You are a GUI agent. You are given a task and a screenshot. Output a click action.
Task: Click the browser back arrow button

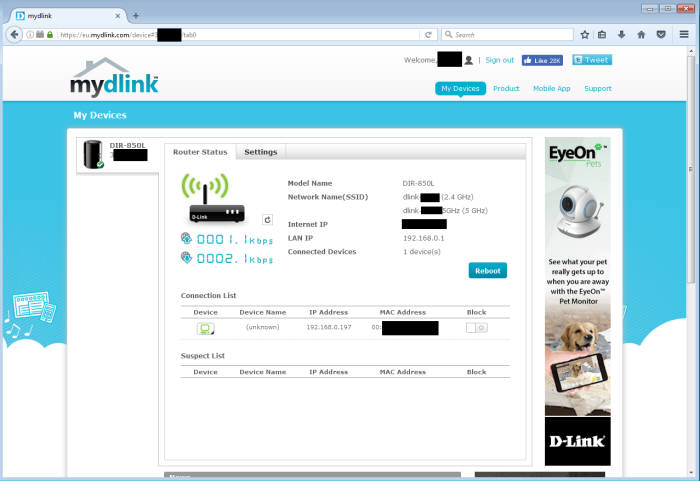point(14,34)
